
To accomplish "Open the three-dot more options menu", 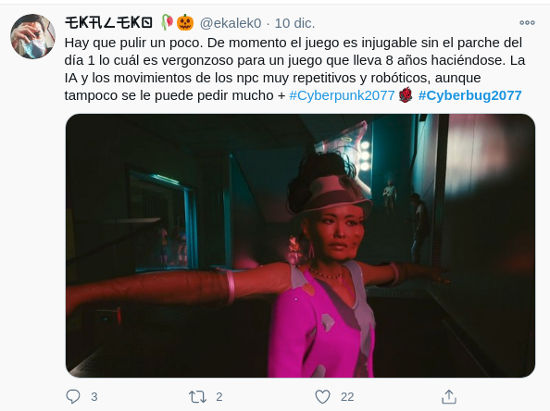I will [x=527, y=23].
